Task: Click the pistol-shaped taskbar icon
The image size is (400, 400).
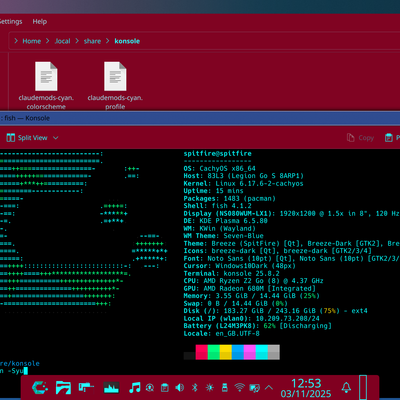Action: (86, 387)
